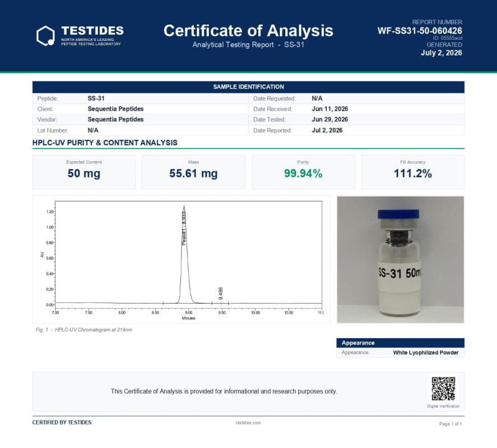Click the Lot Number N/A value
497x448 pixels.
point(93,130)
